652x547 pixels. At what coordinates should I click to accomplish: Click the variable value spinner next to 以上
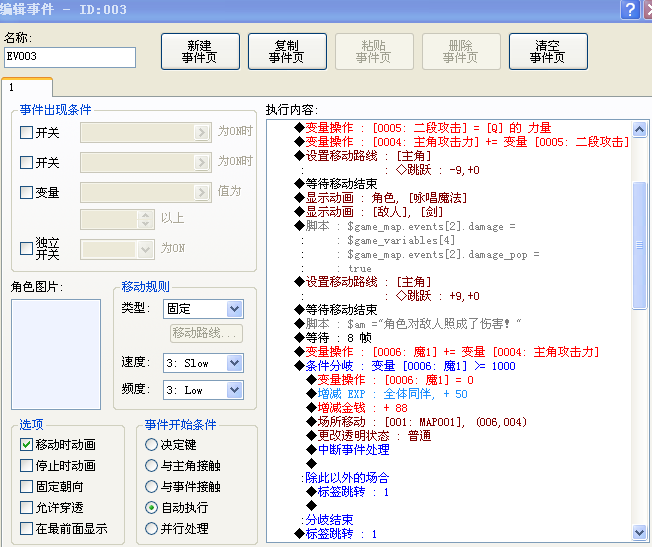tap(145, 219)
